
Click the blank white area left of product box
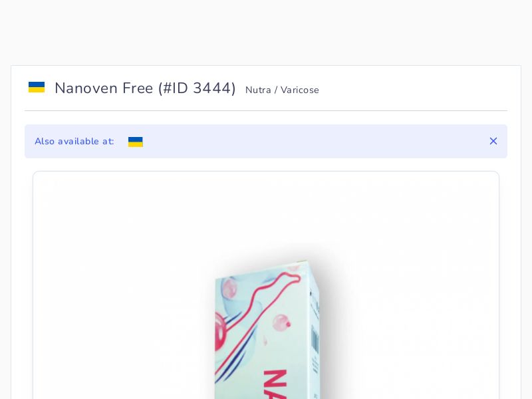point(124,289)
